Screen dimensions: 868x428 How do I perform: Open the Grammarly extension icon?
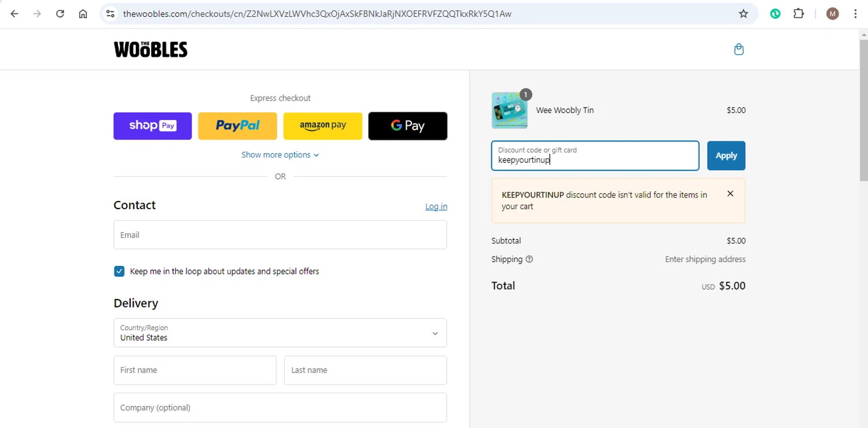click(x=775, y=14)
